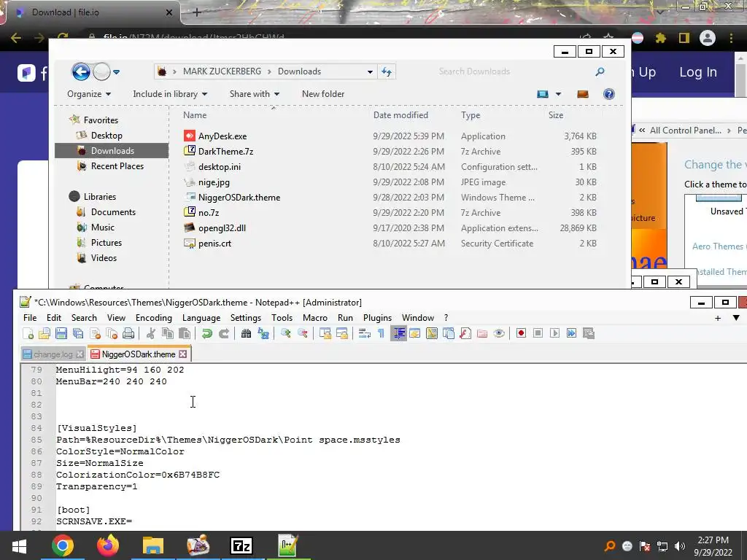Toggle synchronize vertical scrolling icon
Image resolution: width=747 pixels, height=560 pixels.
click(325, 333)
